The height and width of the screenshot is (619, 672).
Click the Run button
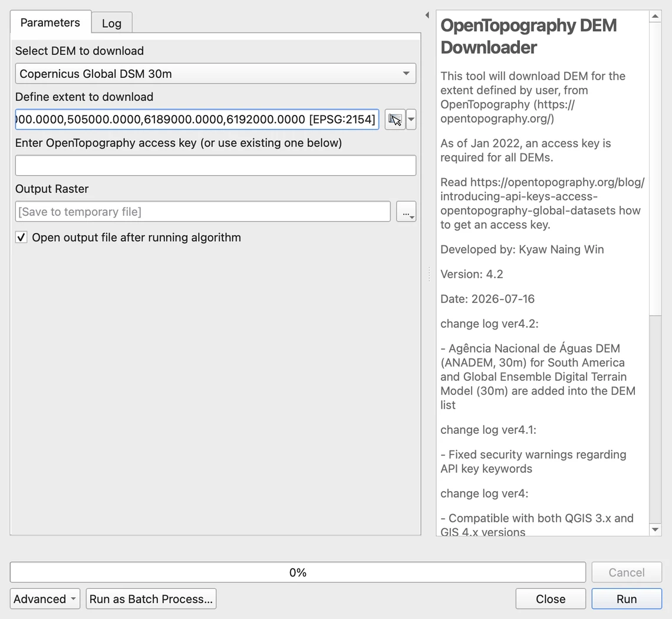[627, 599]
